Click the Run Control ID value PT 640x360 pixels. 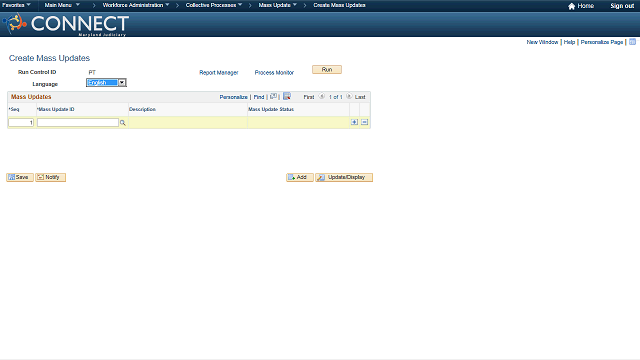click(x=92, y=72)
